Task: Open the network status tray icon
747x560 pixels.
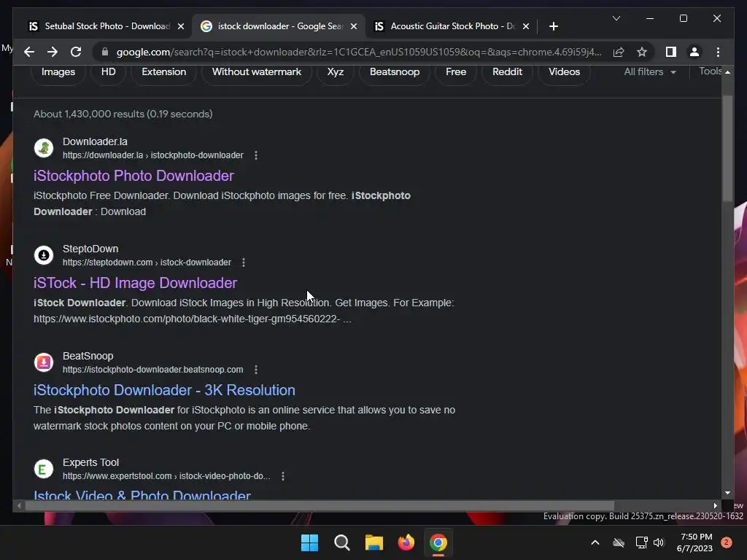Action: [x=642, y=542]
